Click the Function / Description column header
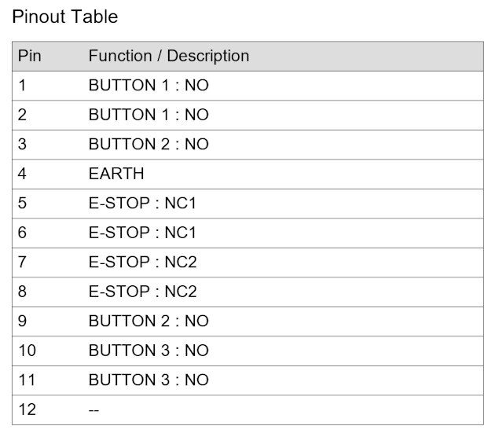Image resolution: width=495 pixels, height=448 pixels. click(169, 56)
